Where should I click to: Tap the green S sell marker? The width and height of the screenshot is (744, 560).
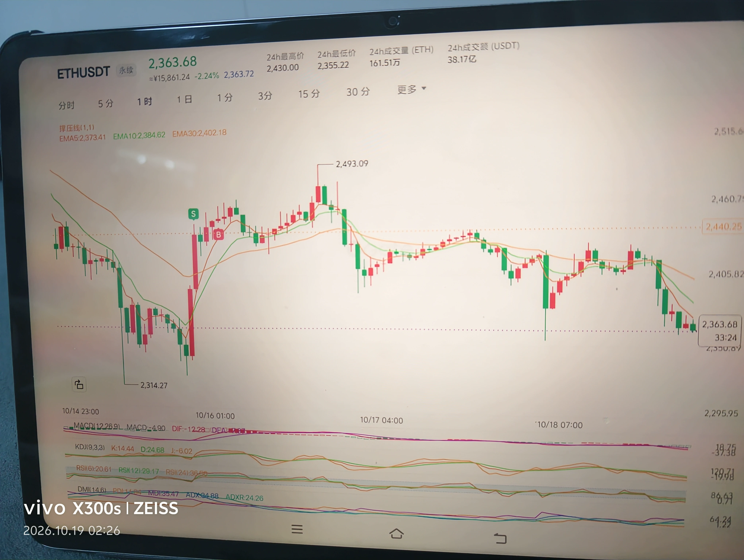193,214
